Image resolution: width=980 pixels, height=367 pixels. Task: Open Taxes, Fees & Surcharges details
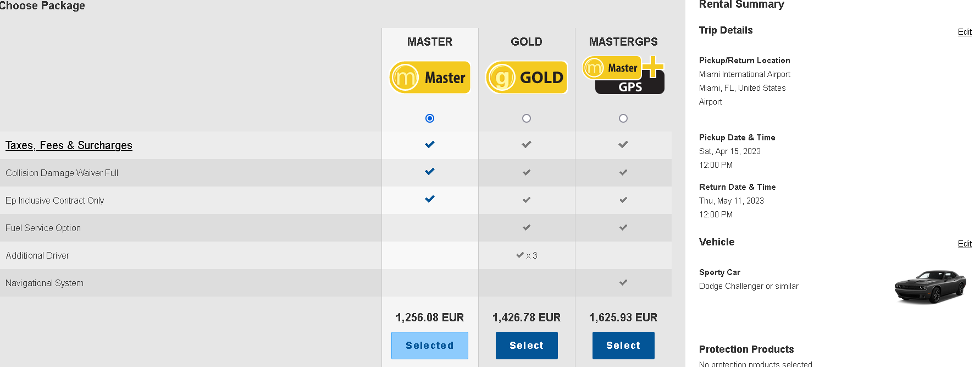coord(69,145)
